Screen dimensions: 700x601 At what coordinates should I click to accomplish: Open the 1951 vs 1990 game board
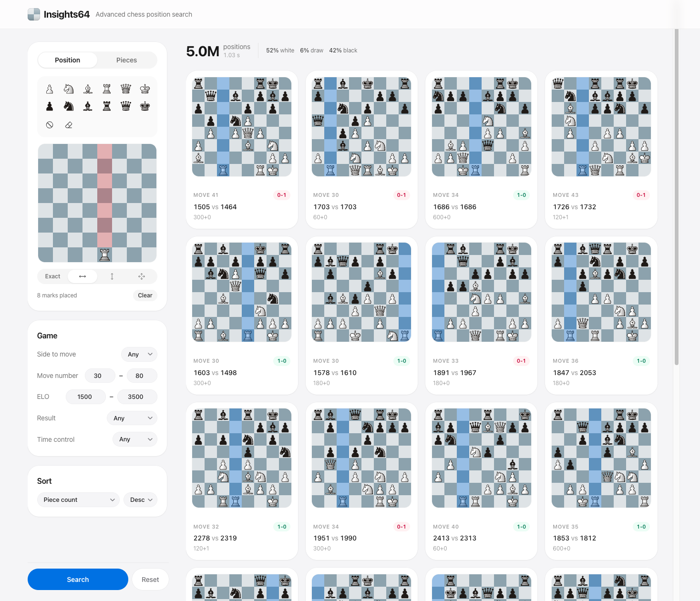coord(361,458)
